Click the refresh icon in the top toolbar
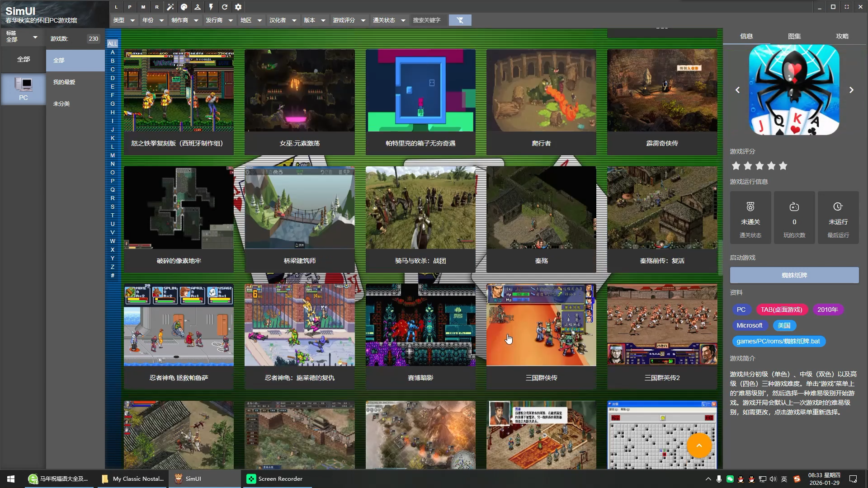This screenshot has height=488, width=868. (225, 7)
